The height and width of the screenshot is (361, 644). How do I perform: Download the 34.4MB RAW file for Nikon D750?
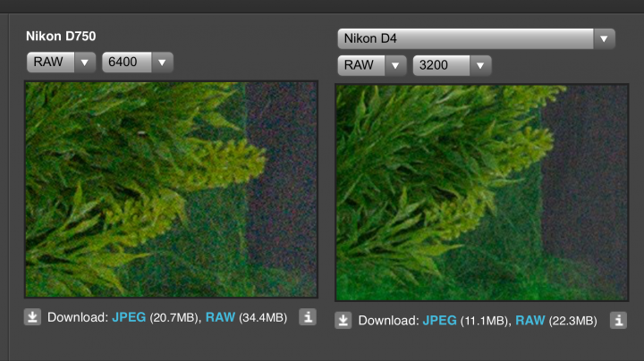220,317
